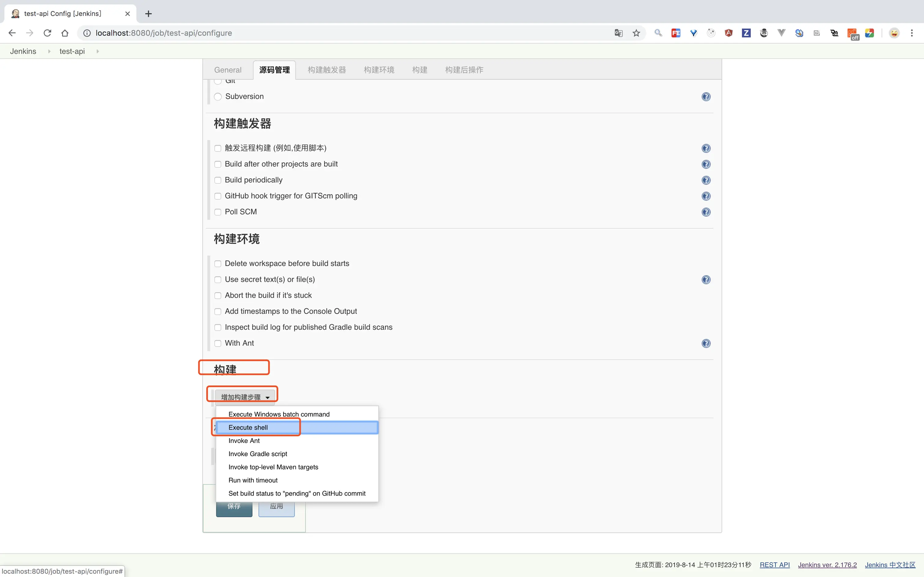Check Delete workspace before build starts
924x577 pixels.
click(x=218, y=264)
